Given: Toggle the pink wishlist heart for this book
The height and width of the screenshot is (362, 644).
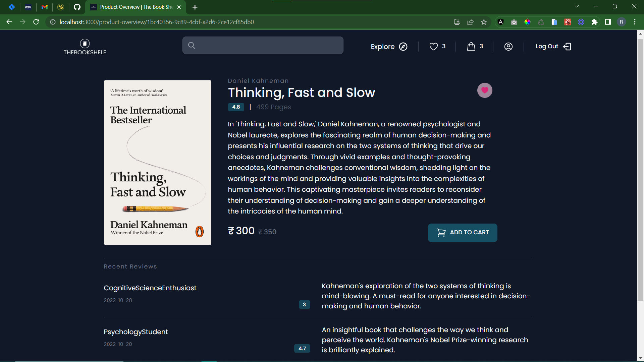Looking at the screenshot, I should pyautogui.click(x=485, y=90).
